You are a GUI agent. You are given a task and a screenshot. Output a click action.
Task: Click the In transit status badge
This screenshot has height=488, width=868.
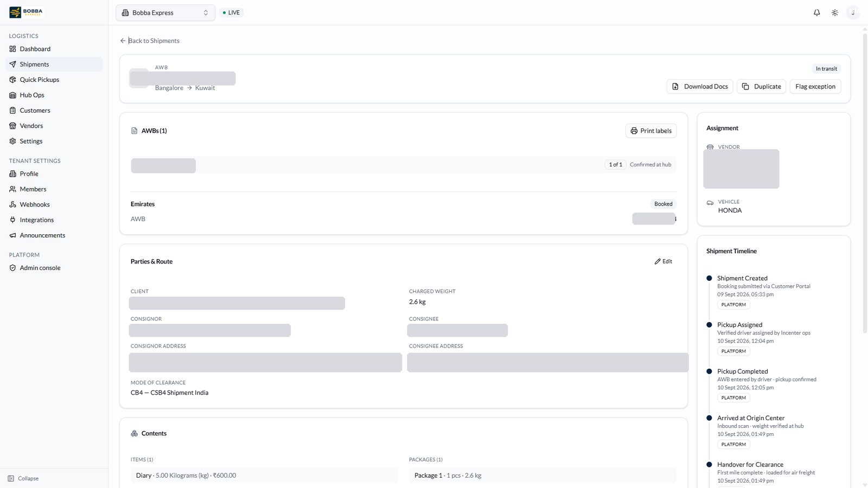click(x=826, y=69)
